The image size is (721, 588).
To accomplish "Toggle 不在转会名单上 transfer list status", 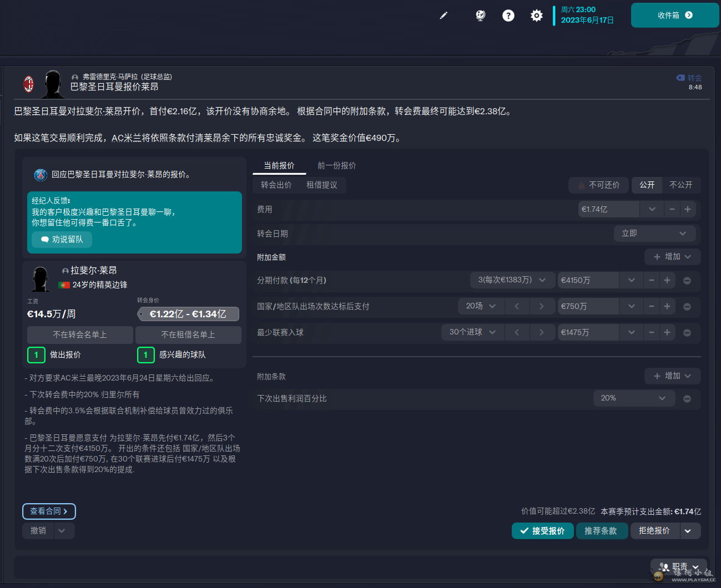I will (x=80, y=334).
